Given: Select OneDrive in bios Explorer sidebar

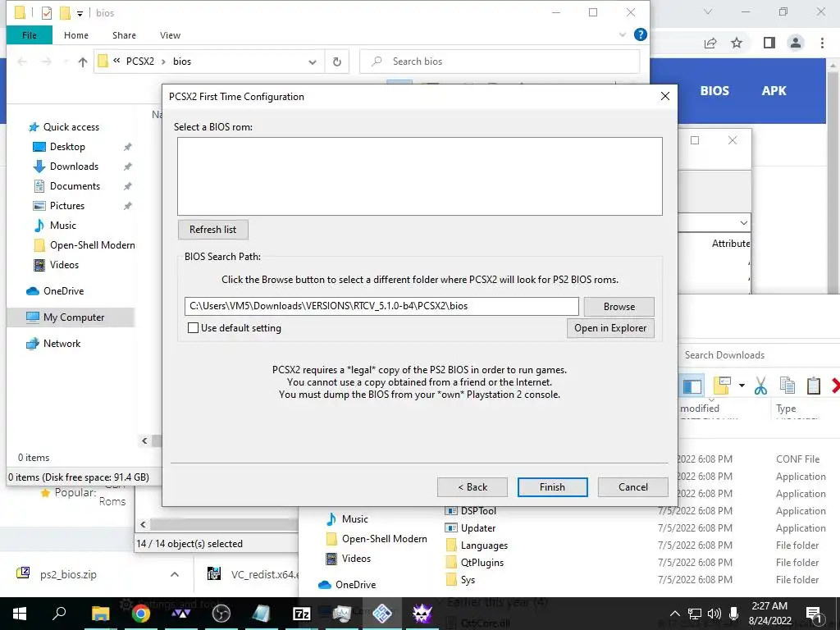Looking at the screenshot, I should tap(63, 291).
